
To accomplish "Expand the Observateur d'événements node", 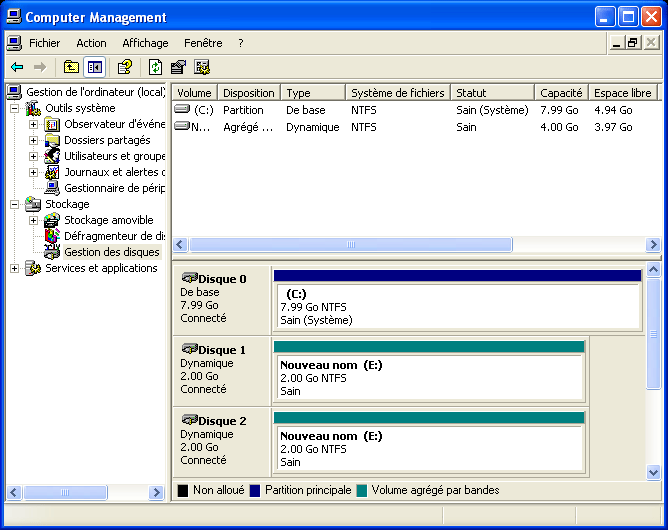I will [34, 124].
